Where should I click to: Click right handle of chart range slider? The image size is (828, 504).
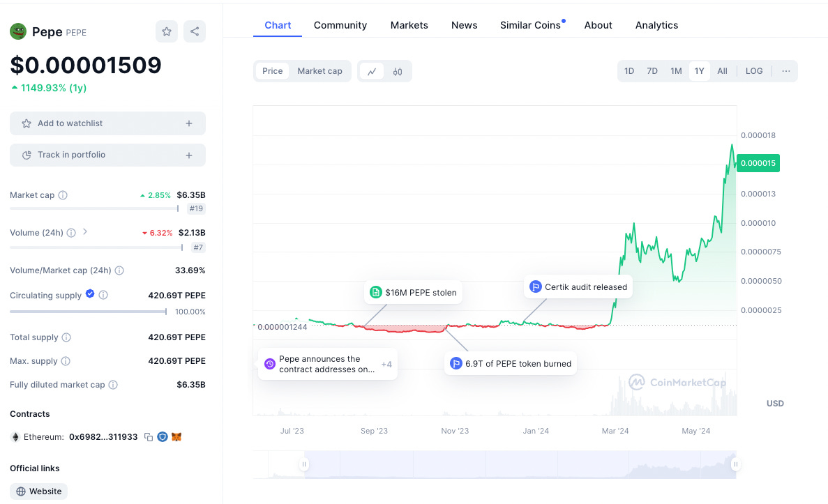[x=735, y=464]
